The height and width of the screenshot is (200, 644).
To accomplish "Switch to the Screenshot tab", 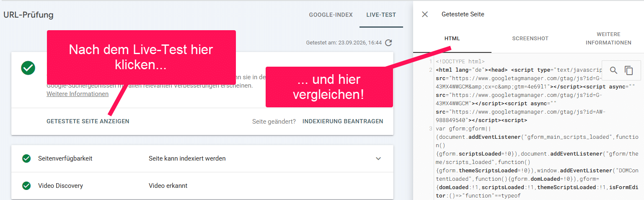I will [x=530, y=39].
